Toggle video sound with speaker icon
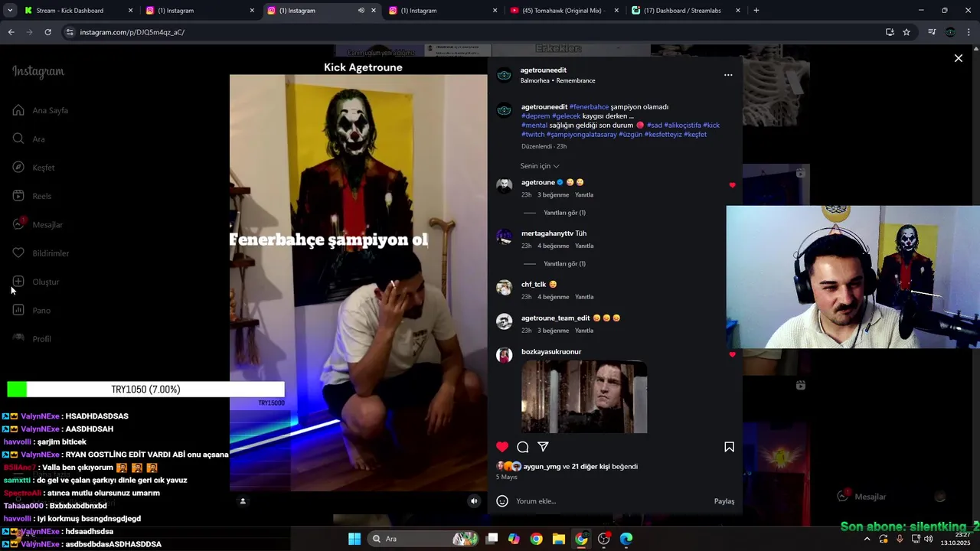The width and height of the screenshot is (980, 551). coord(474,501)
